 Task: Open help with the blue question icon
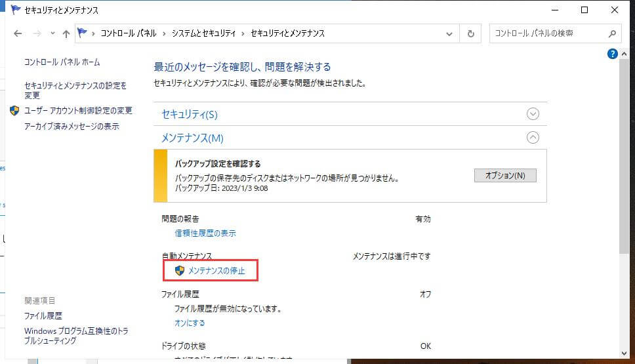612,53
